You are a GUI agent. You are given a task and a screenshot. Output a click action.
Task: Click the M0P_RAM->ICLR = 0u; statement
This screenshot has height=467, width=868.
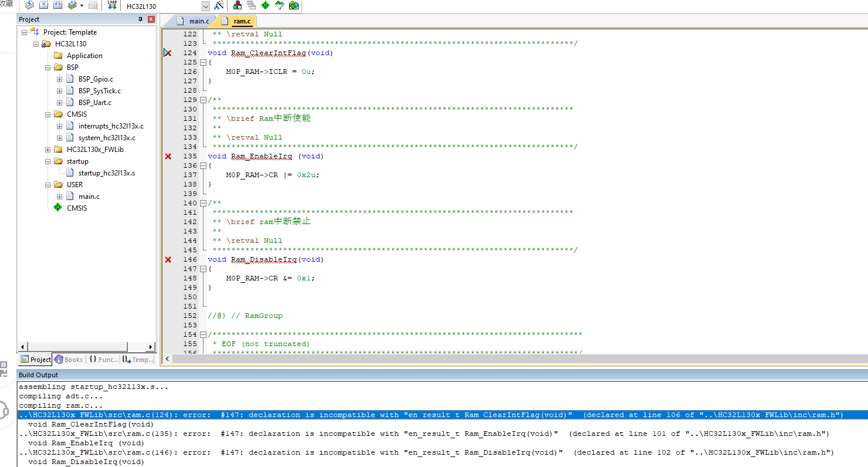[271, 72]
